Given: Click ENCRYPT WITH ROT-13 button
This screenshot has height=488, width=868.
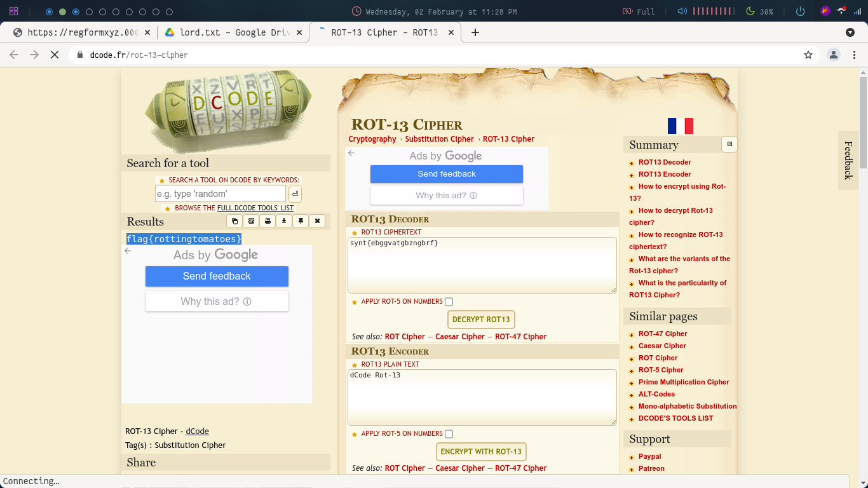Looking at the screenshot, I should (x=481, y=452).
